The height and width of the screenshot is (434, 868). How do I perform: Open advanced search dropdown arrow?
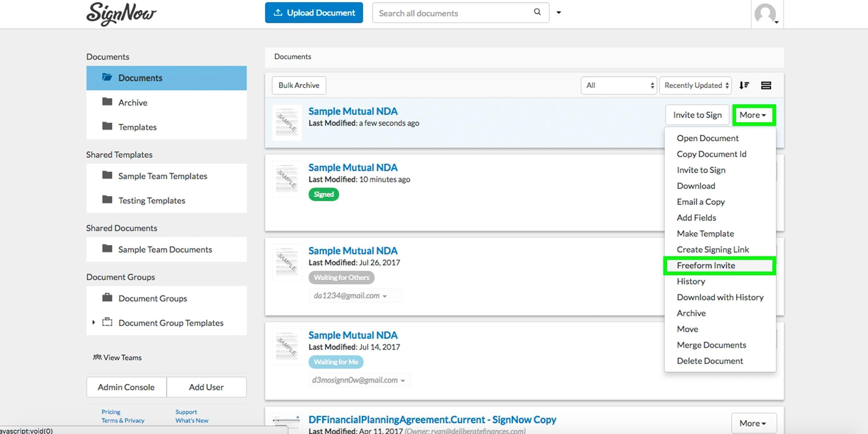[558, 13]
